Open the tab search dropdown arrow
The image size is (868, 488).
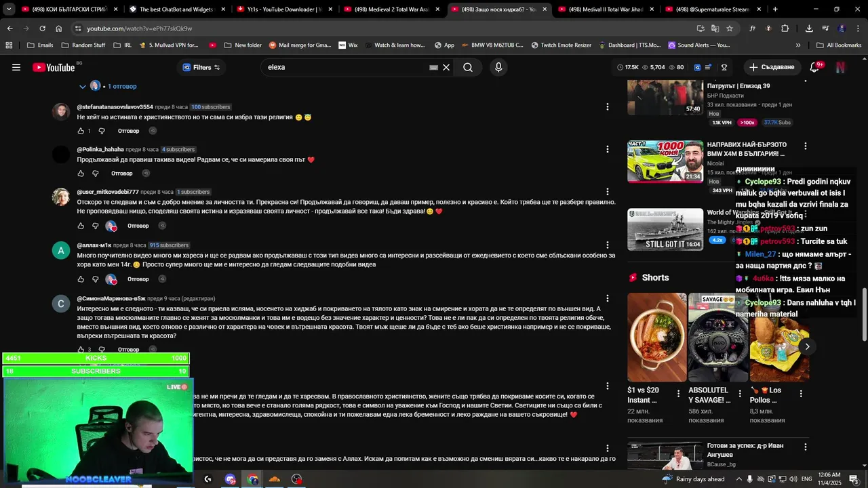[9, 9]
